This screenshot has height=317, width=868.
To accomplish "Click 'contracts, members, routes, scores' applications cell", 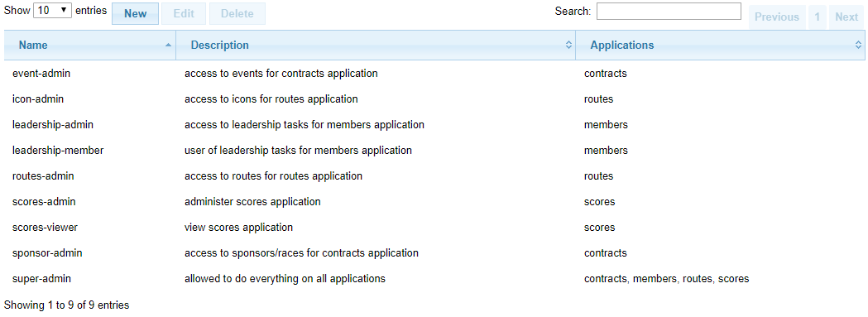I will tap(666, 279).
